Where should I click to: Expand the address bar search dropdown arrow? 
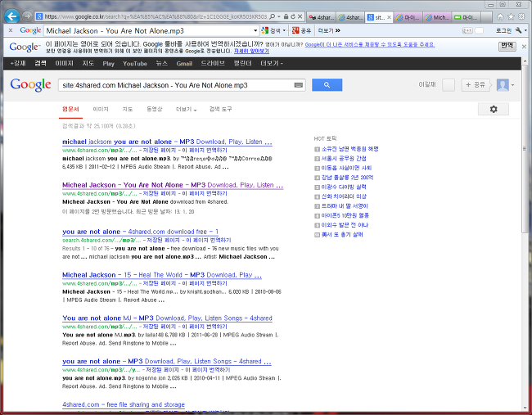tap(278, 16)
